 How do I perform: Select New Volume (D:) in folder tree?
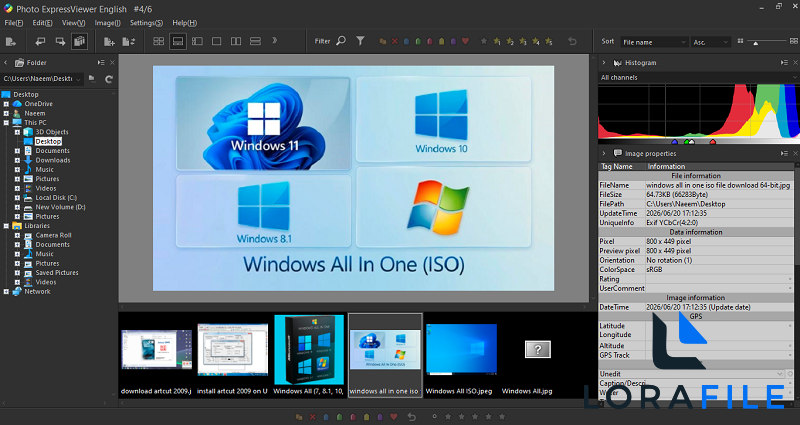[x=60, y=207]
